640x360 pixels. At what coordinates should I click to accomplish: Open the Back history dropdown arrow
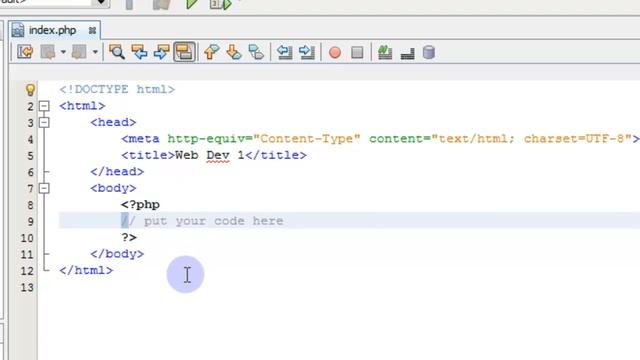63,52
